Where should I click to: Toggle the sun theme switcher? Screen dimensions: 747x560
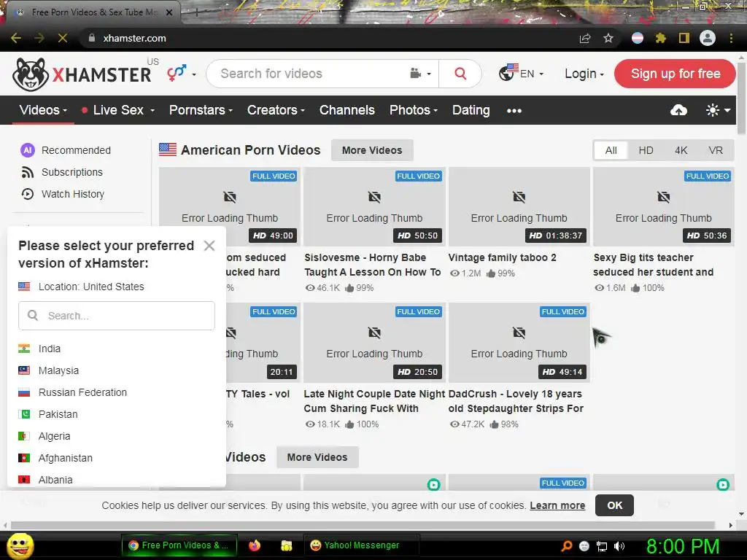click(718, 111)
